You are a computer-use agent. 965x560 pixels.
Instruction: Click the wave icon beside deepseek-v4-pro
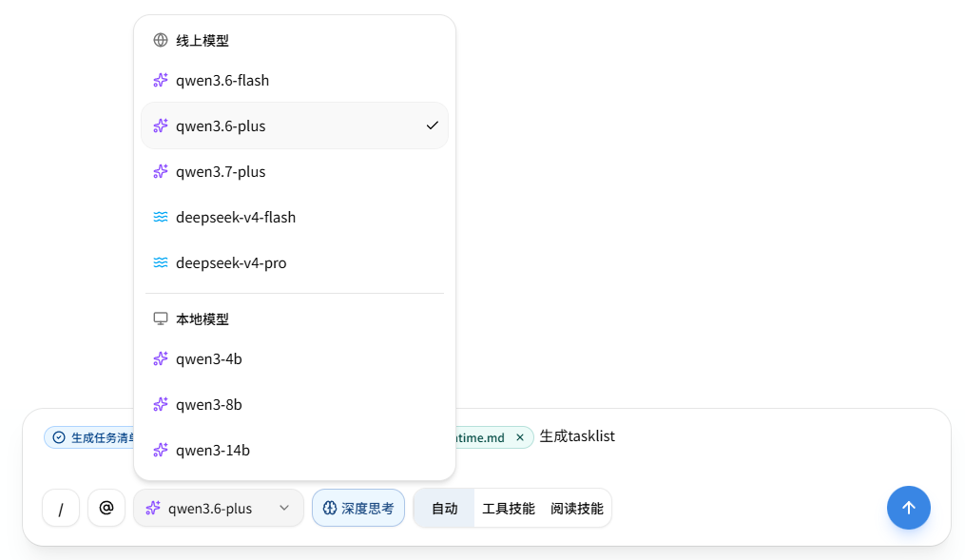(160, 262)
